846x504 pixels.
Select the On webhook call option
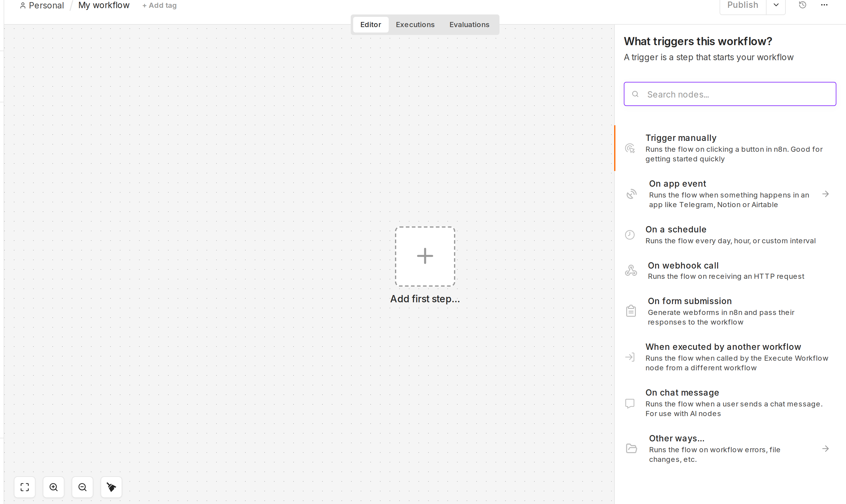(x=730, y=270)
